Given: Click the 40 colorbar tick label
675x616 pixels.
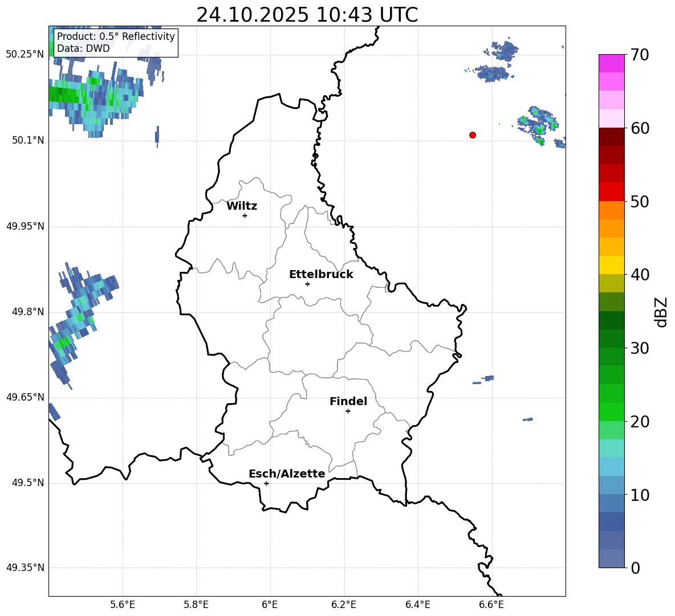Looking at the screenshot, I should point(640,275).
